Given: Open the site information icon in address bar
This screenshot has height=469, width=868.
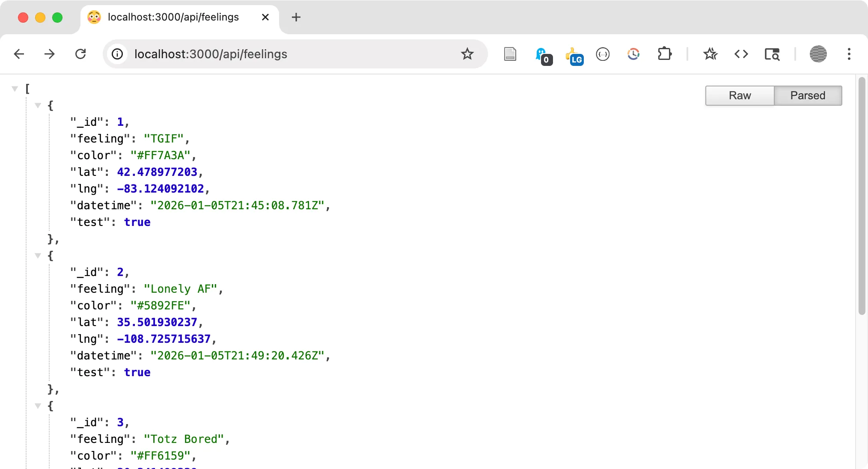Looking at the screenshot, I should pyautogui.click(x=117, y=54).
